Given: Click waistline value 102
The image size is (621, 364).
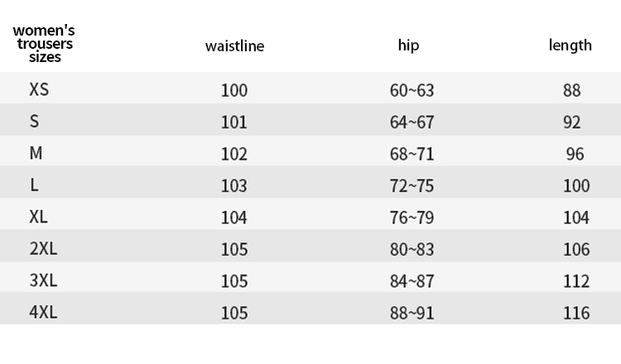Looking at the screenshot, I should click(234, 154).
